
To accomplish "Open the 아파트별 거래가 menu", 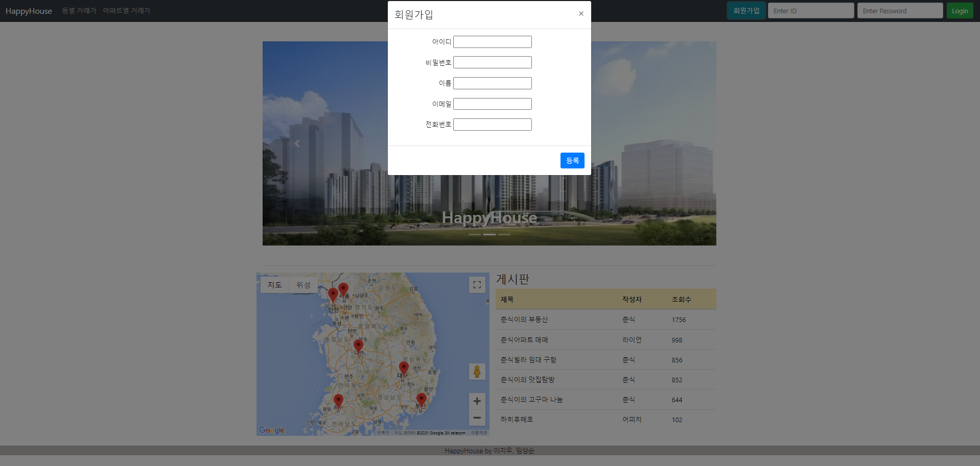I will 127,11.
